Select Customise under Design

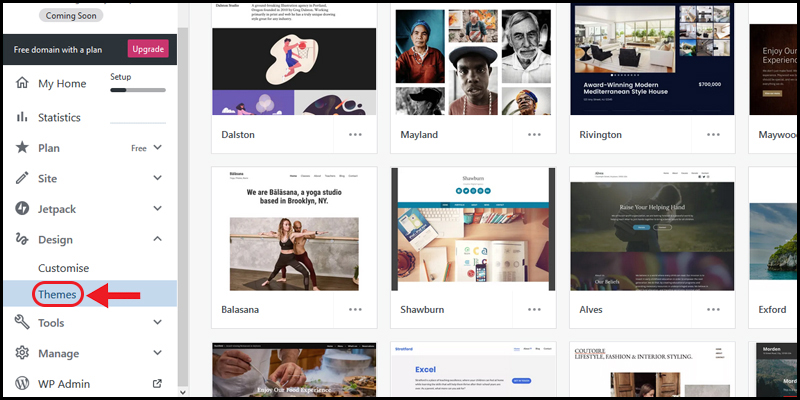(x=63, y=268)
